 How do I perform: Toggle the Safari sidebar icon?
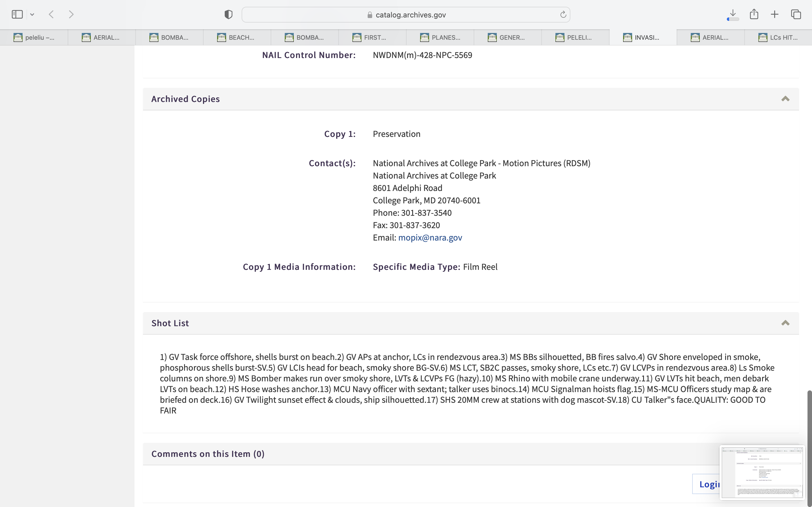[17, 14]
